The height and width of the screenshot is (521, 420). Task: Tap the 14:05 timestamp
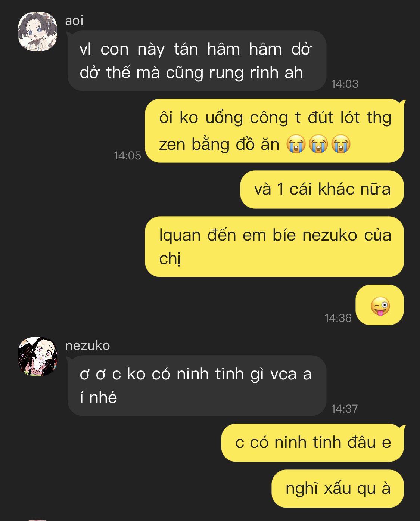tap(127, 156)
